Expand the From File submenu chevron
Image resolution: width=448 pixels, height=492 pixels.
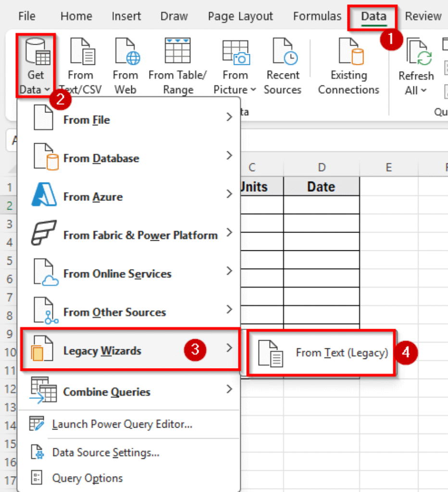[229, 117]
